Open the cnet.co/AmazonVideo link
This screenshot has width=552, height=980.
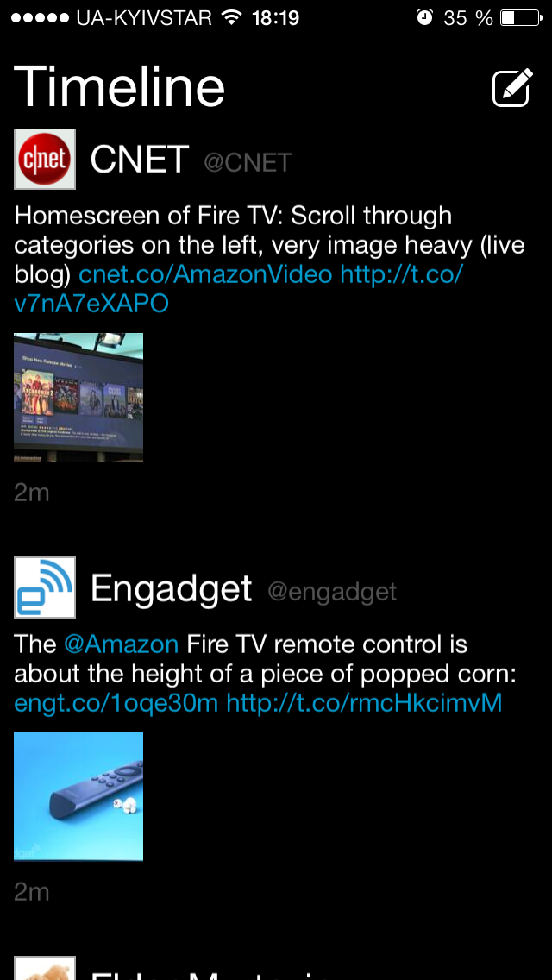tap(205, 274)
